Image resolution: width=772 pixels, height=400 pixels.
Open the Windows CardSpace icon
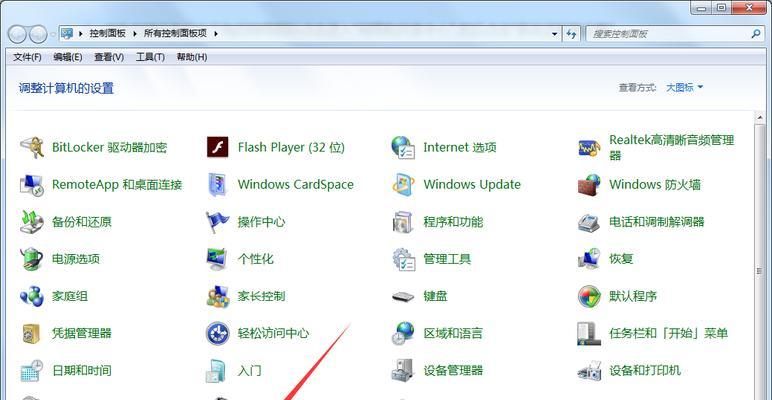pyautogui.click(x=218, y=185)
